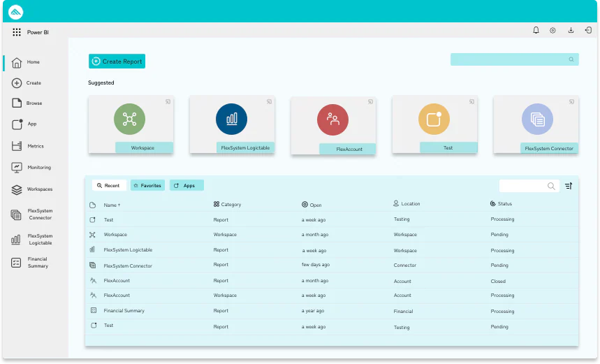Click the Location column header
The width and height of the screenshot is (600, 364).
(407, 203)
